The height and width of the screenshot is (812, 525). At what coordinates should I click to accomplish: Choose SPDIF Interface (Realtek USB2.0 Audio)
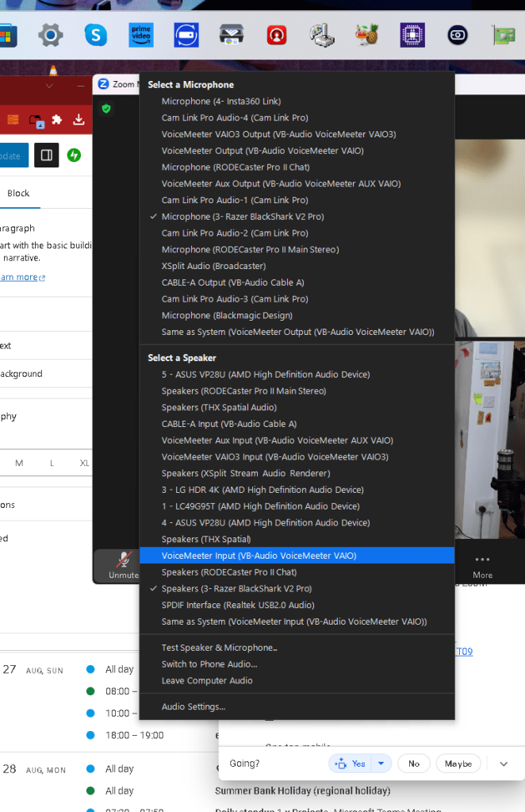click(x=297, y=606)
